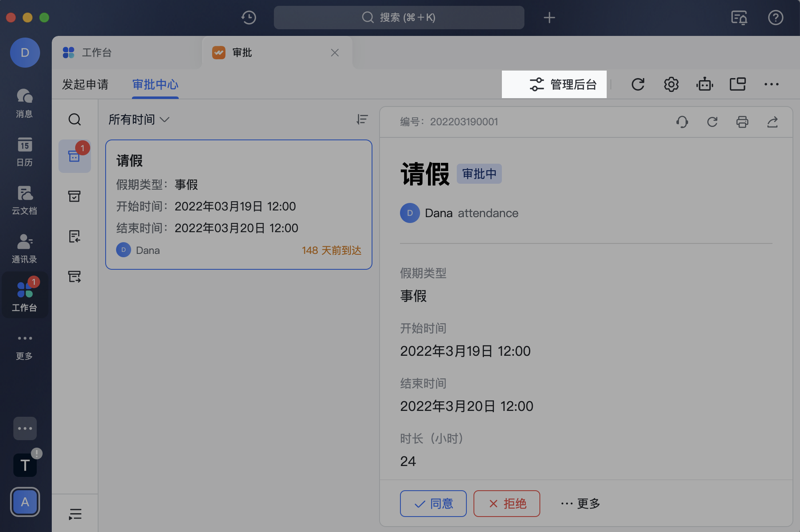
Task: Open the help question mark icon
Action: coord(775,18)
